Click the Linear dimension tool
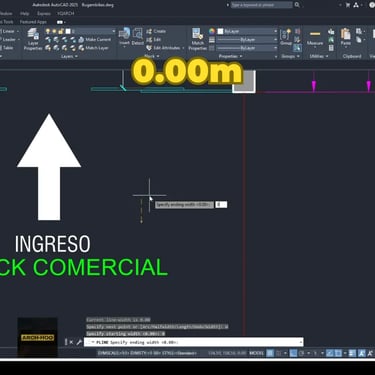Viewport: 375px width, 375px height. [7, 31]
